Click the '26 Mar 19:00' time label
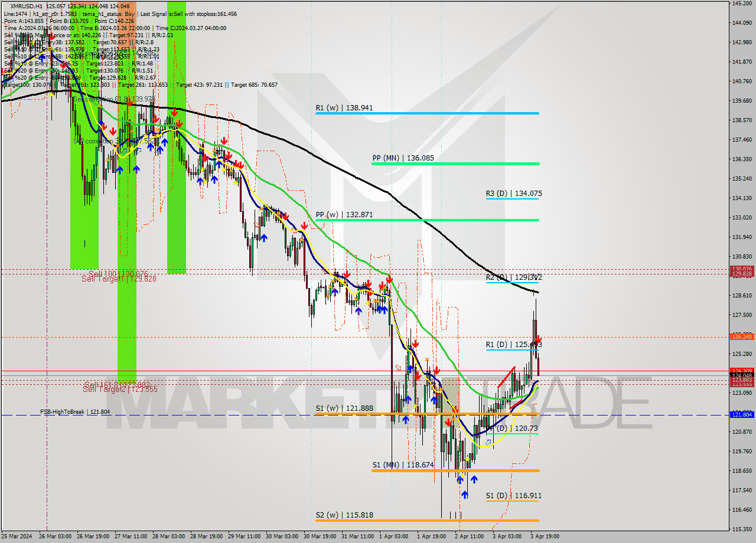The width and height of the screenshot is (756, 543). 93,537
